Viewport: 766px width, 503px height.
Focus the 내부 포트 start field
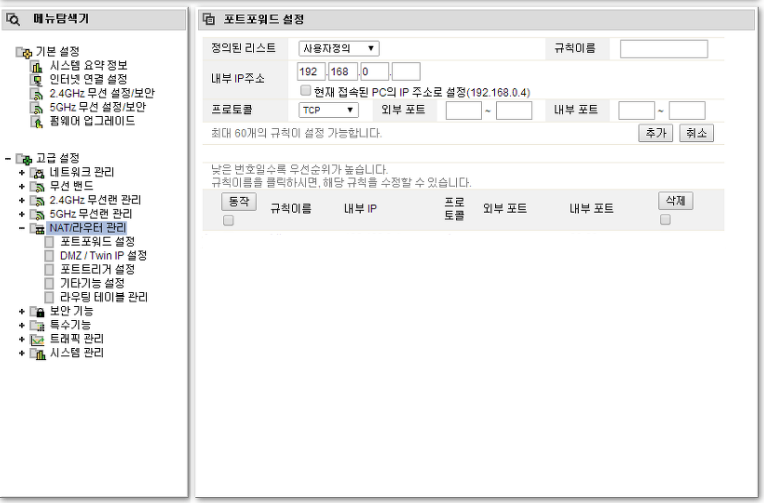coord(636,111)
